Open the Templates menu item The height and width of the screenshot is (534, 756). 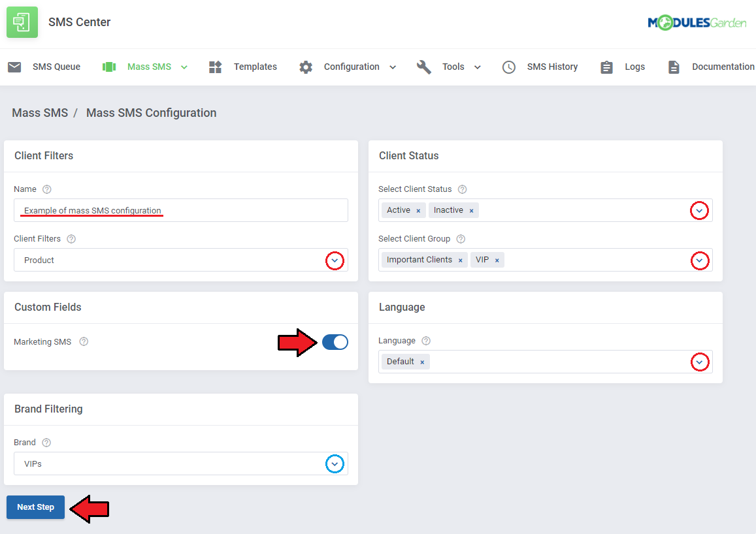point(255,67)
